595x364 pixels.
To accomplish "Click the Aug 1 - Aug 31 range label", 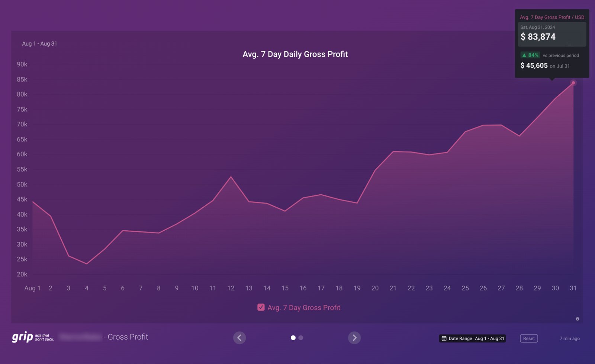I will [39, 43].
